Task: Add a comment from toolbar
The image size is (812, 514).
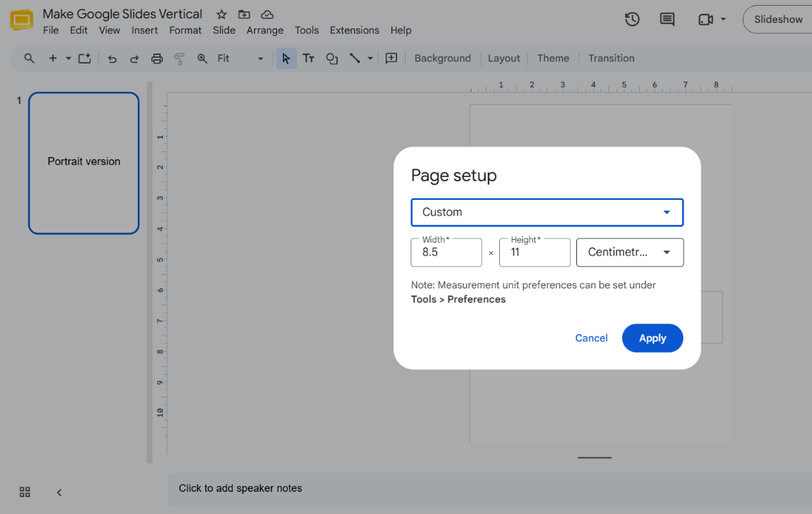Action: coord(391,59)
